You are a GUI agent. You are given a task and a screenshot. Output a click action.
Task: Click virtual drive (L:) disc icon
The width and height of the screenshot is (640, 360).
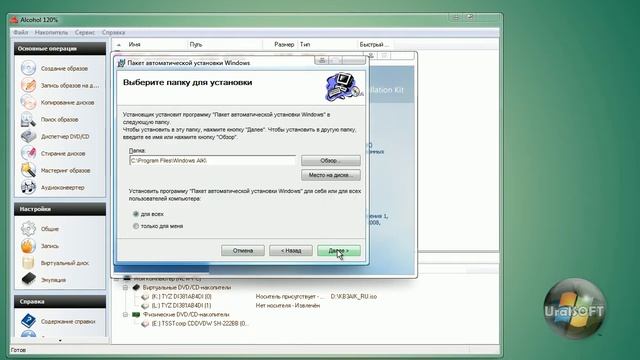pos(145,306)
